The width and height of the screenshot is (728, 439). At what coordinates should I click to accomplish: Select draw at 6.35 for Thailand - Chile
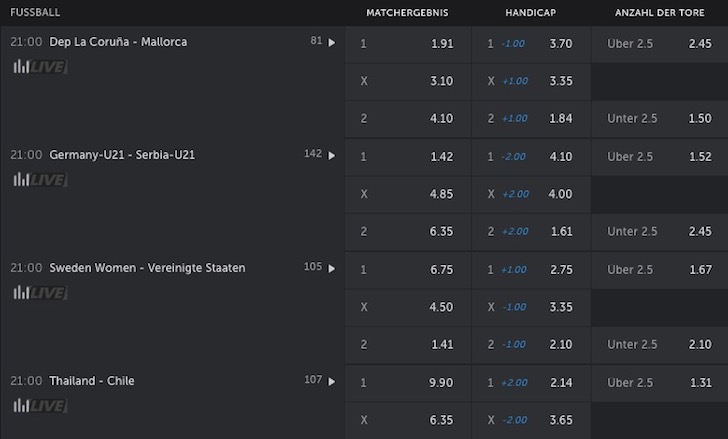pos(408,420)
